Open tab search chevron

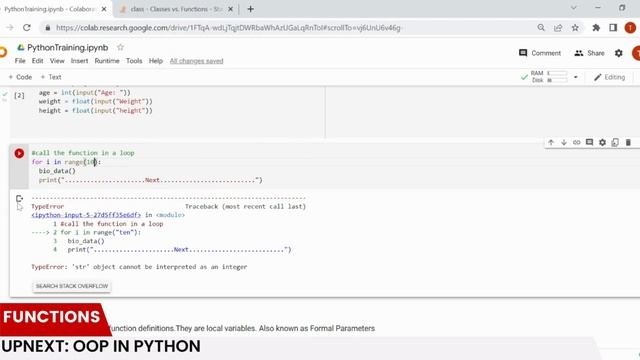click(573, 8)
